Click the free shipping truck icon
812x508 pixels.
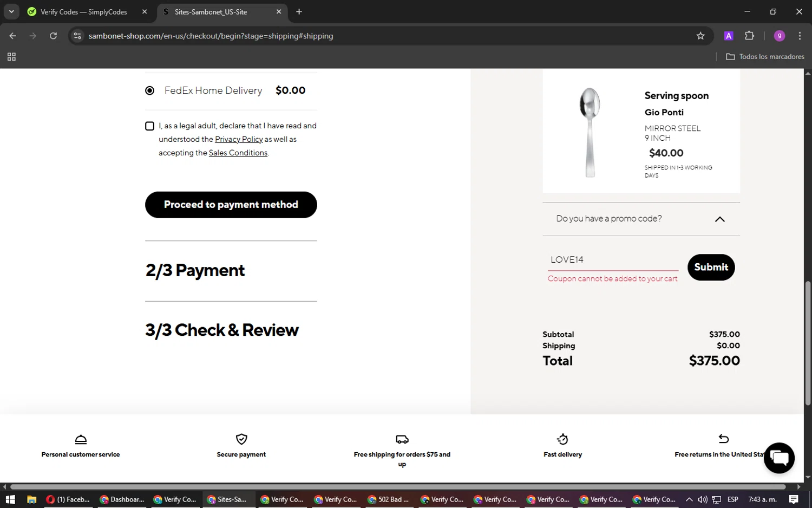pos(402,439)
